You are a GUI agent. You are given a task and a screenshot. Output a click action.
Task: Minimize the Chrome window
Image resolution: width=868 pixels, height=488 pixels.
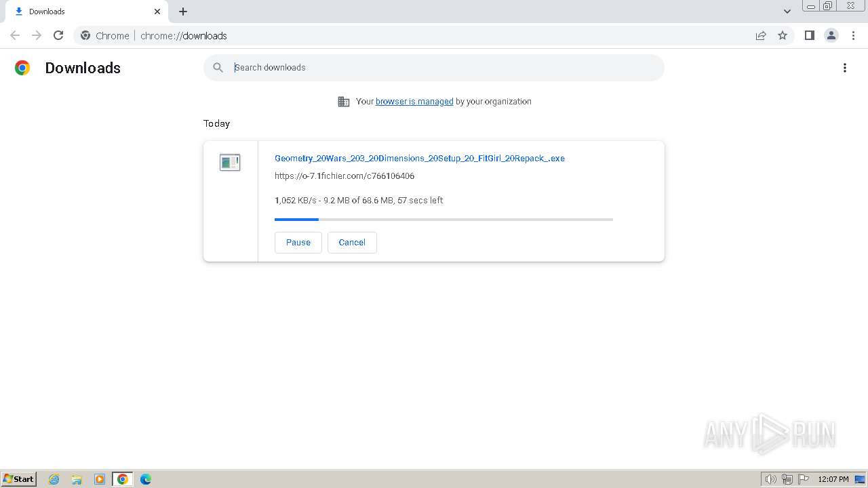tap(811, 5)
